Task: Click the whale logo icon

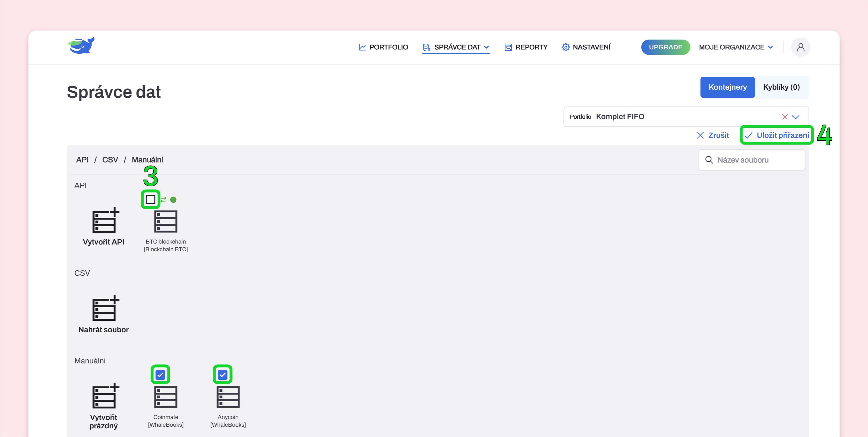Action: [x=81, y=46]
